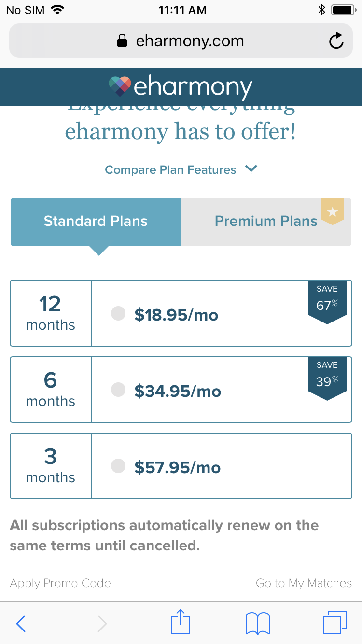Image resolution: width=362 pixels, height=644 pixels.
Task: Select the 3 months $57.95/mo radio button
Action: point(118,466)
